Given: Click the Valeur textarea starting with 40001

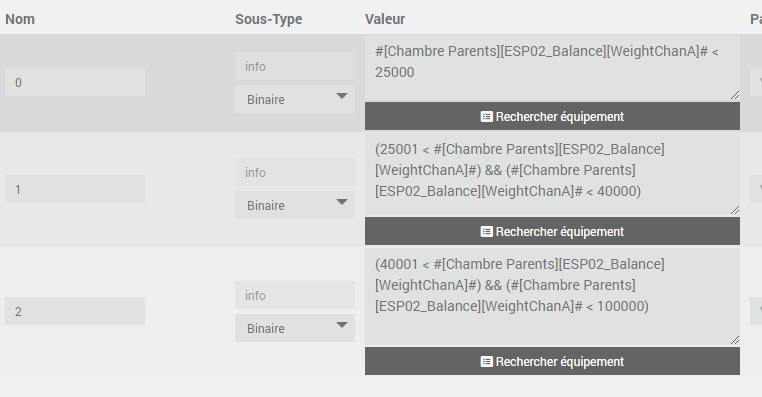Looking at the screenshot, I should (x=553, y=297).
